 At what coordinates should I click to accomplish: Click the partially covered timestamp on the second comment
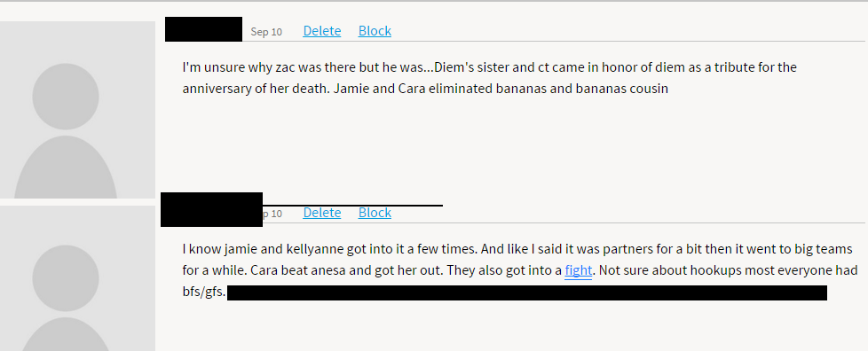[x=272, y=214]
